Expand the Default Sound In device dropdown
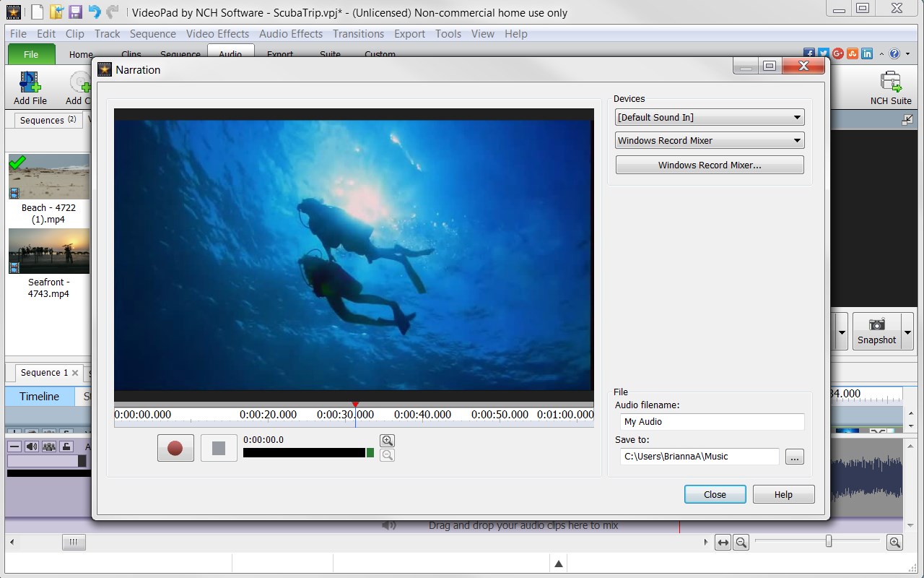 (797, 118)
